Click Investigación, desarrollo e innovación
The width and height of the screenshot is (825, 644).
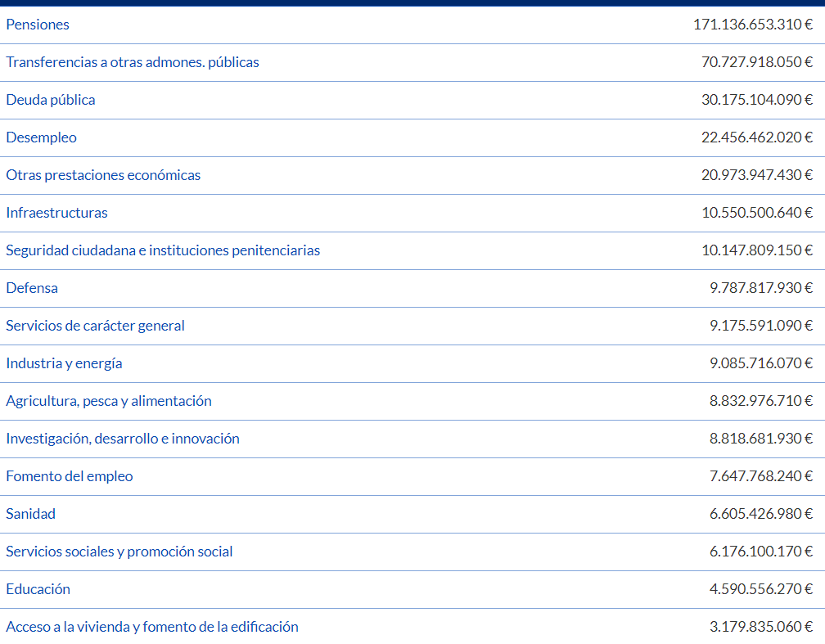pyautogui.click(x=123, y=439)
